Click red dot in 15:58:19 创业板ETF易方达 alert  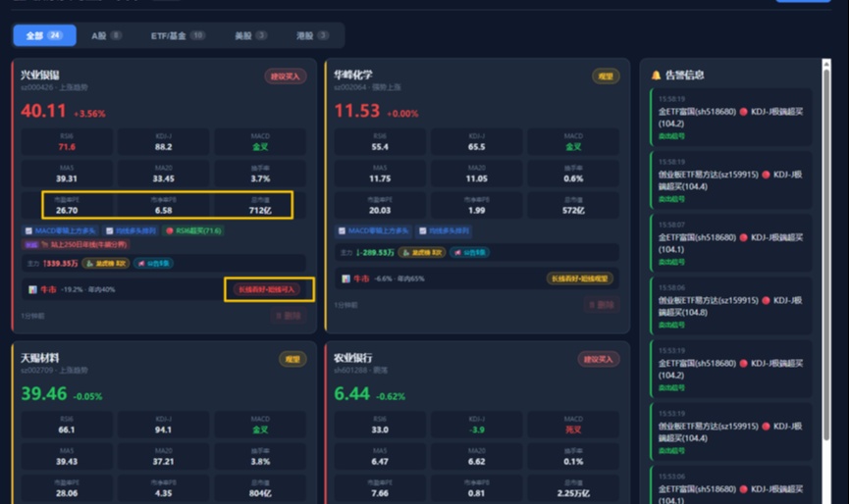click(766, 175)
